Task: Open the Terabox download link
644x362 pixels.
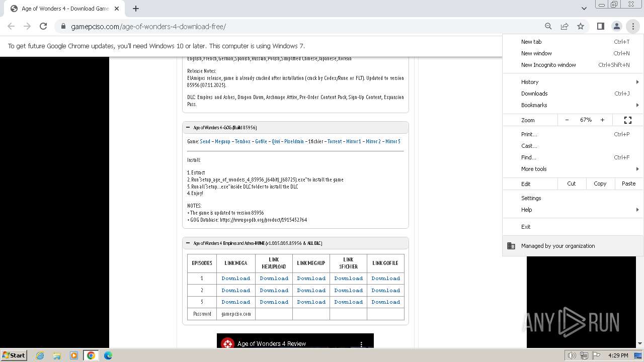Action: [x=243, y=141]
